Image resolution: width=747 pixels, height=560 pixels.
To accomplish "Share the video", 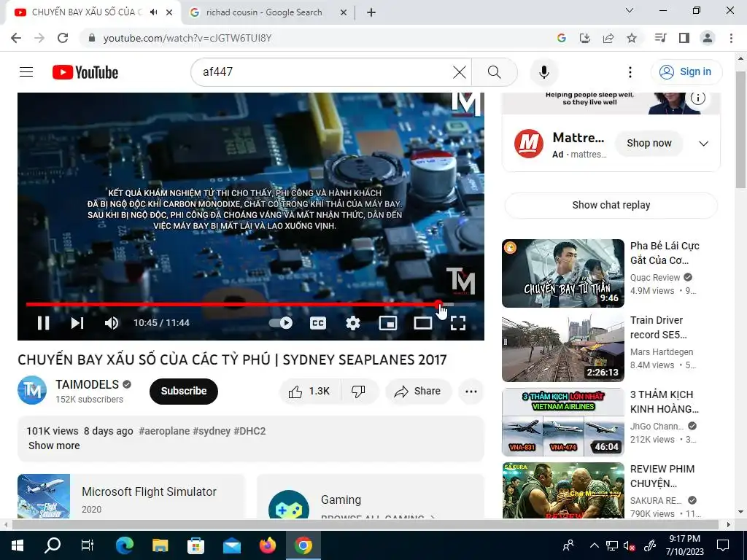I will click(x=418, y=391).
